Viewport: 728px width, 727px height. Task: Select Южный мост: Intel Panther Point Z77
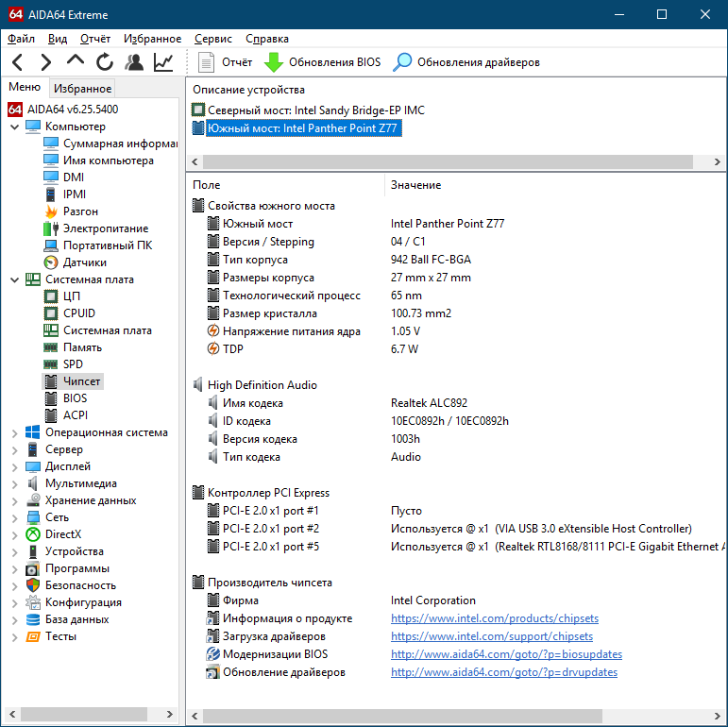(302, 128)
